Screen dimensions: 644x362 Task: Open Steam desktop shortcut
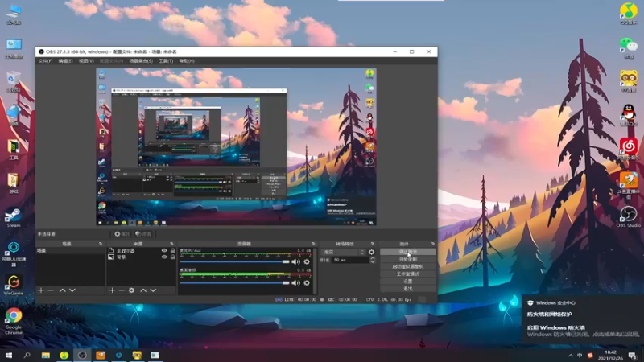click(13, 217)
